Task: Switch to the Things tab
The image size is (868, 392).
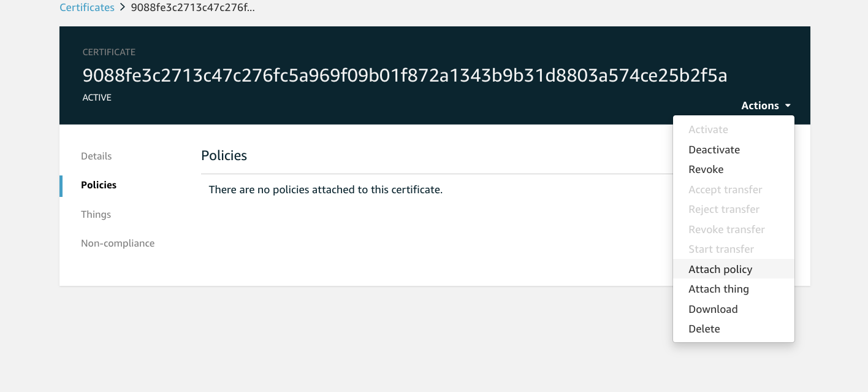Action: pyautogui.click(x=96, y=214)
